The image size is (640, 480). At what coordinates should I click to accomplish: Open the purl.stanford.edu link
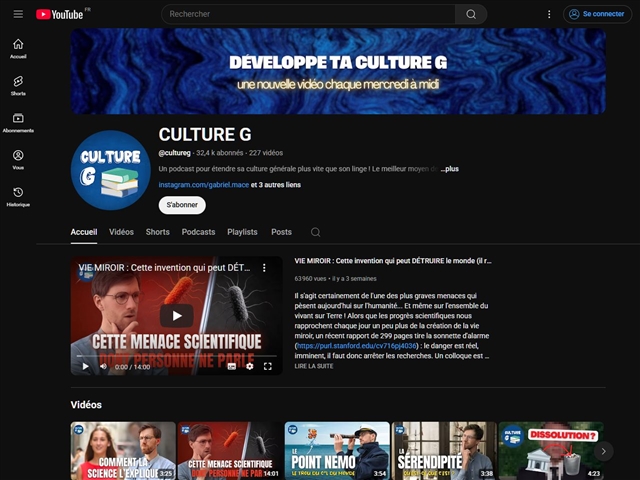point(356,346)
